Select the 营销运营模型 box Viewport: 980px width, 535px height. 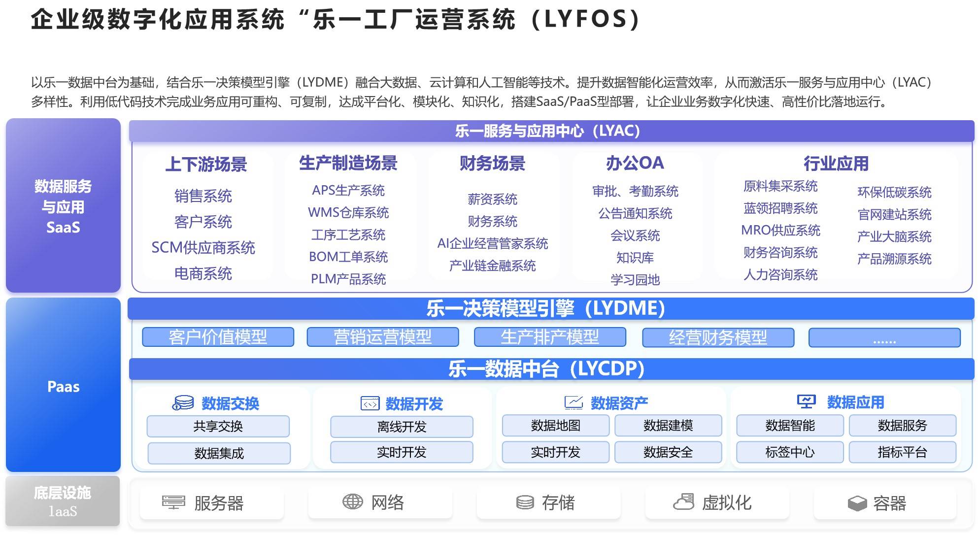pyautogui.click(x=383, y=337)
